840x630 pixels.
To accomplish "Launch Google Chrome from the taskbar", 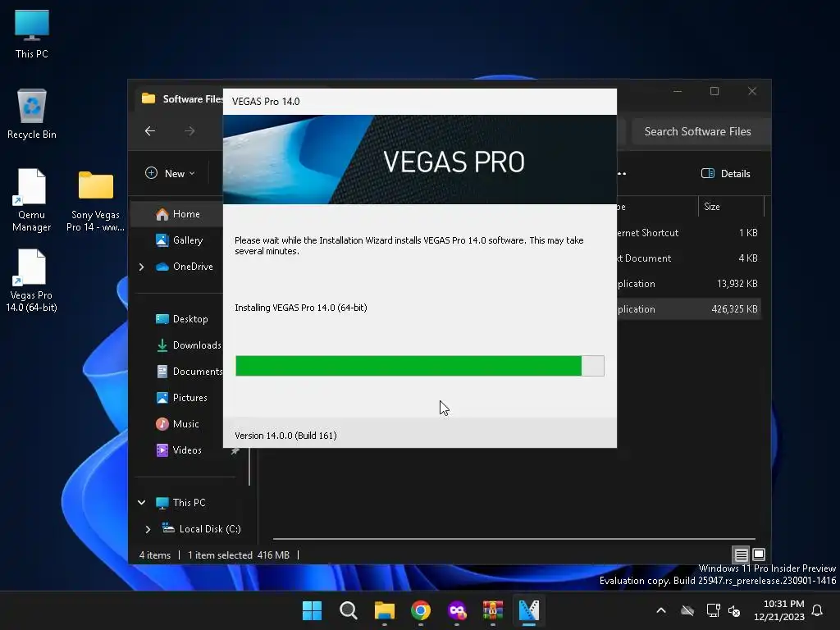I will (421, 610).
